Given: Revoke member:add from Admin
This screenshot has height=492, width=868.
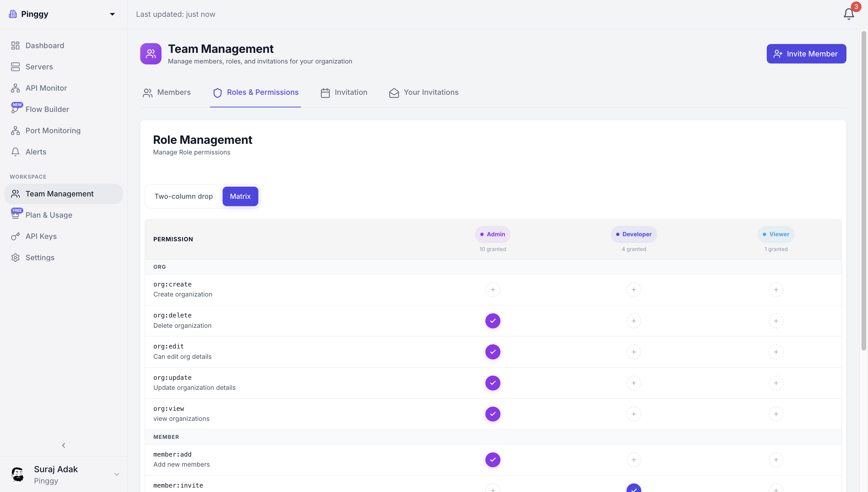Looking at the screenshot, I should (x=493, y=460).
